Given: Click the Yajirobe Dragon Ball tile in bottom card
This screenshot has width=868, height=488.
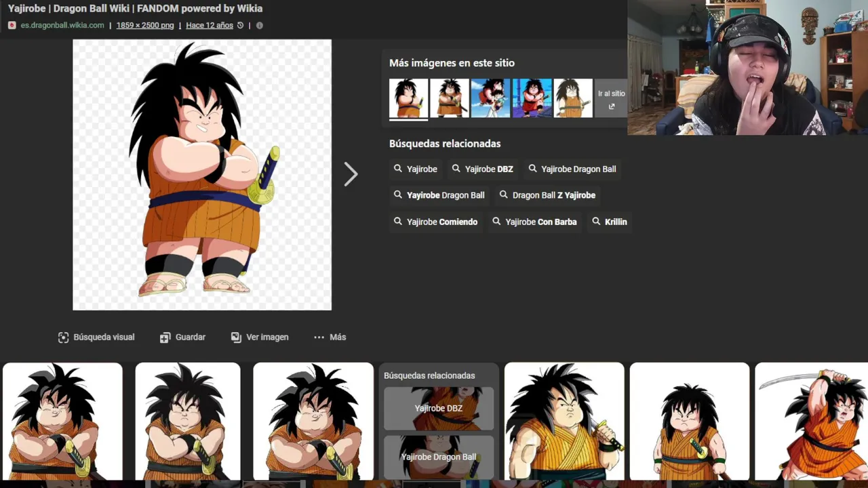Looking at the screenshot, I should pos(439,457).
